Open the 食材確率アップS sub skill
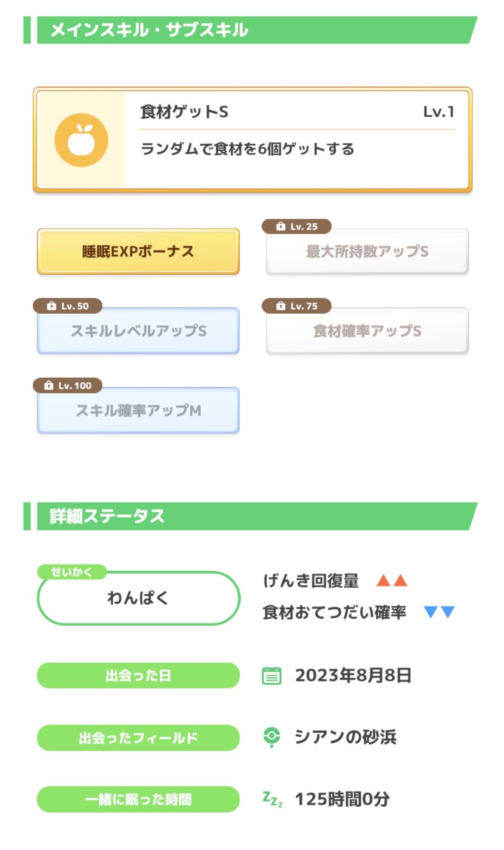Image resolution: width=504 pixels, height=850 pixels. [x=367, y=331]
